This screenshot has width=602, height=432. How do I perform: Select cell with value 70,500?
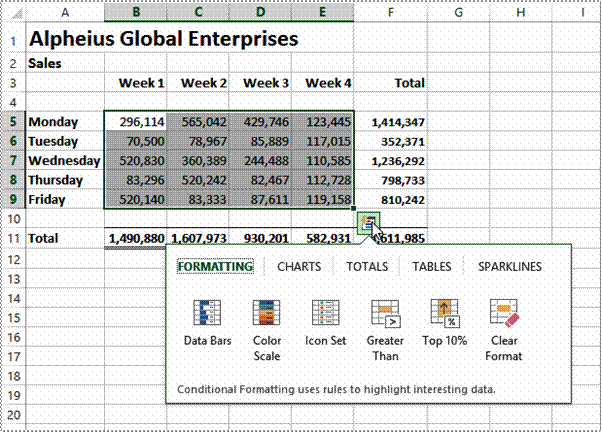click(x=136, y=141)
